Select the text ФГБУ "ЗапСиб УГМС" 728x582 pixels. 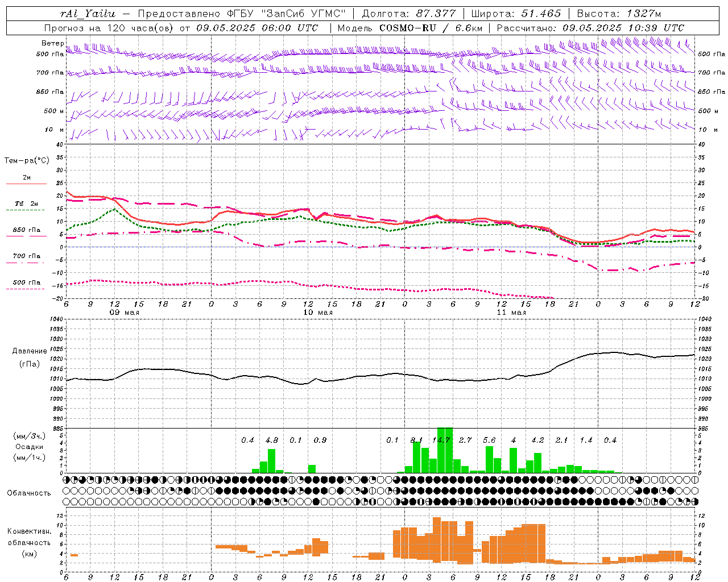[x=287, y=14]
